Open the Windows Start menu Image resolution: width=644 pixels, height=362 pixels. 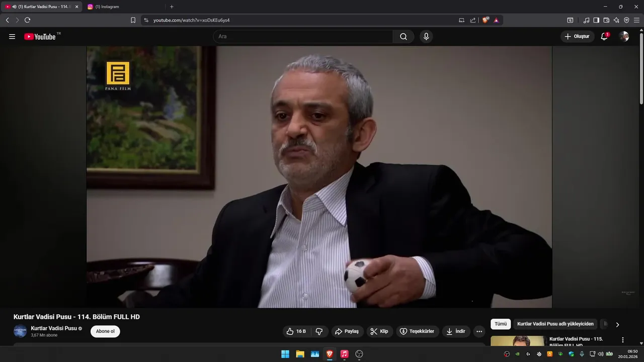285,354
